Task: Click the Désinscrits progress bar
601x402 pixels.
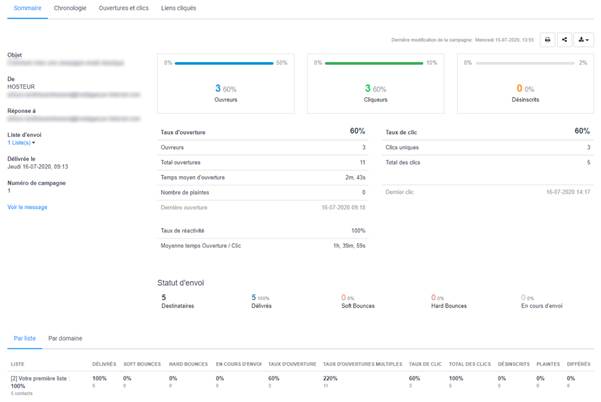Action: click(x=521, y=63)
